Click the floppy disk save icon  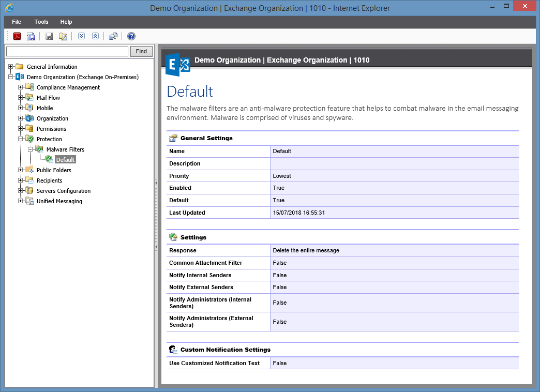[x=49, y=36]
